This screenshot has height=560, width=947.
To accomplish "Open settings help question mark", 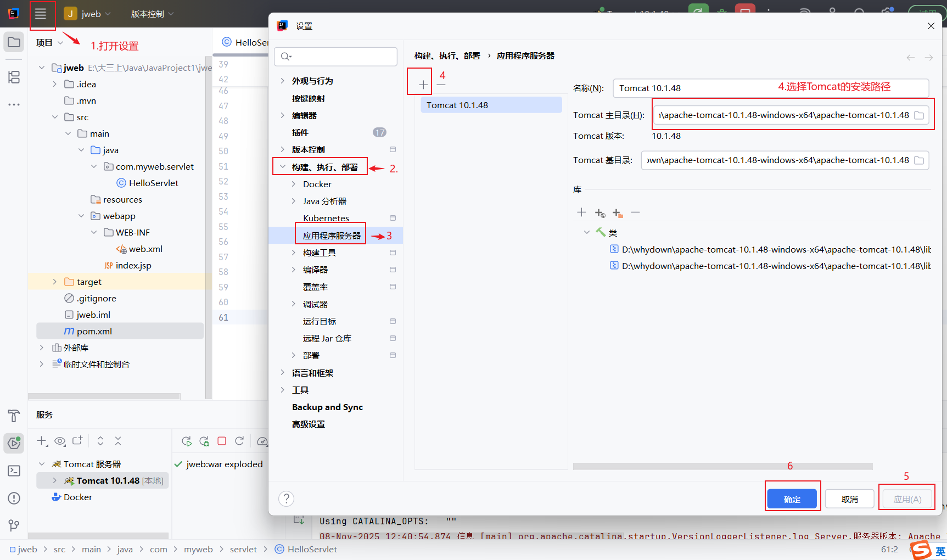I will [x=286, y=499].
